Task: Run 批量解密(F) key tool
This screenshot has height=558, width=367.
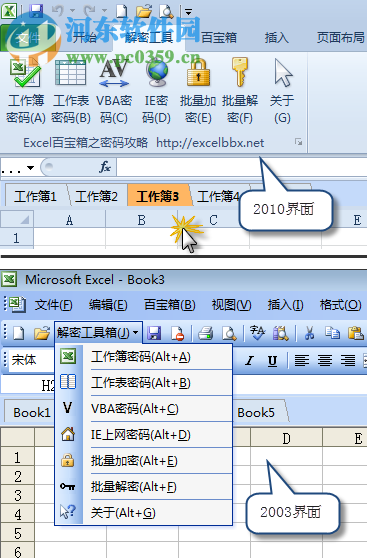Action: click(x=240, y=92)
